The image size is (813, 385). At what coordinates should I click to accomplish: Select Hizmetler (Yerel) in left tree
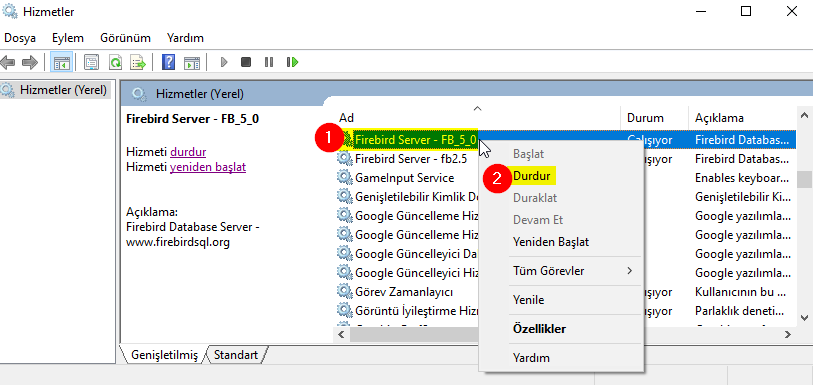point(63,90)
